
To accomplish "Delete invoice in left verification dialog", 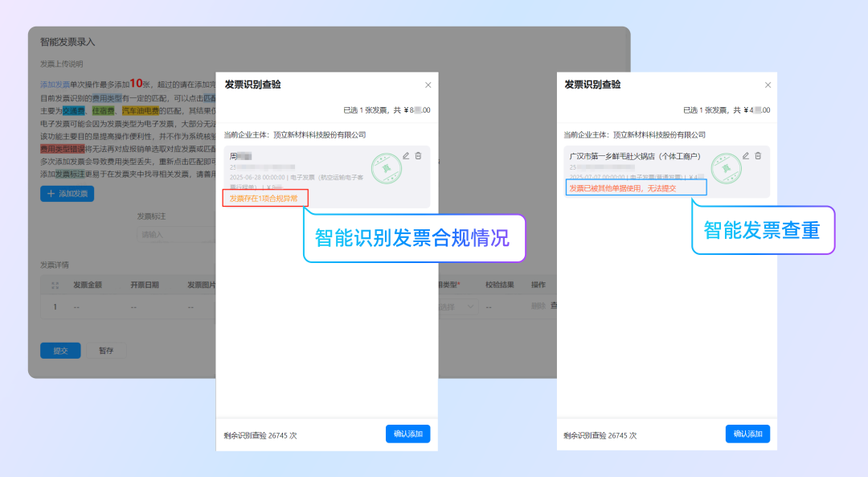I will click(x=418, y=156).
